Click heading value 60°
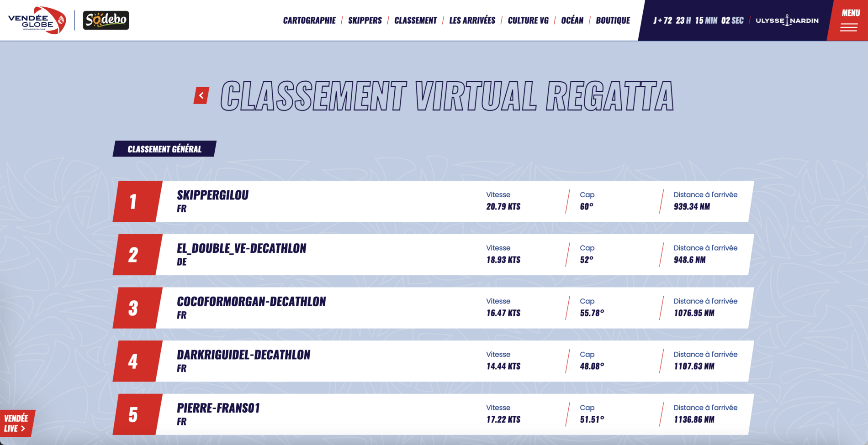This screenshot has width=868, height=445. click(x=587, y=207)
